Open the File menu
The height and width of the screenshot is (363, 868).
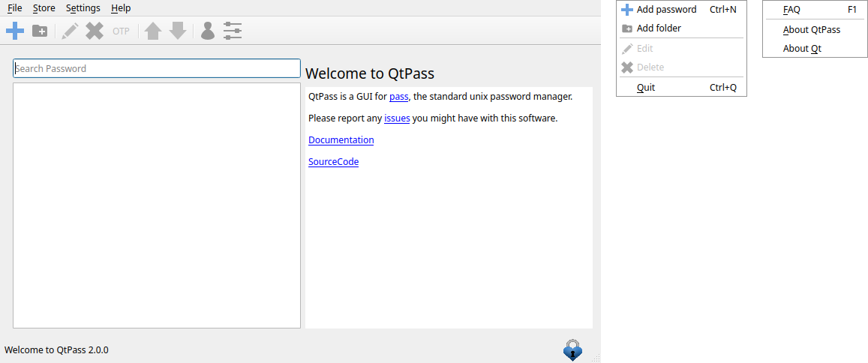point(15,8)
